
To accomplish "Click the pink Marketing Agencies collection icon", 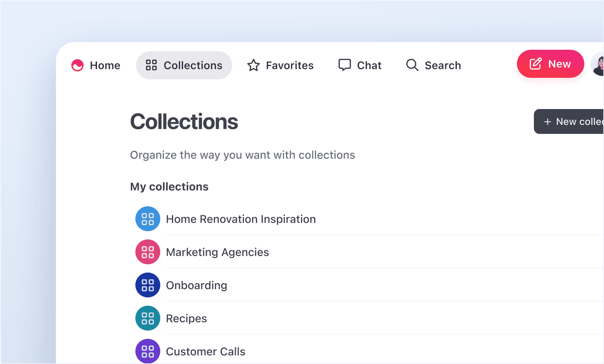I will coord(147,252).
